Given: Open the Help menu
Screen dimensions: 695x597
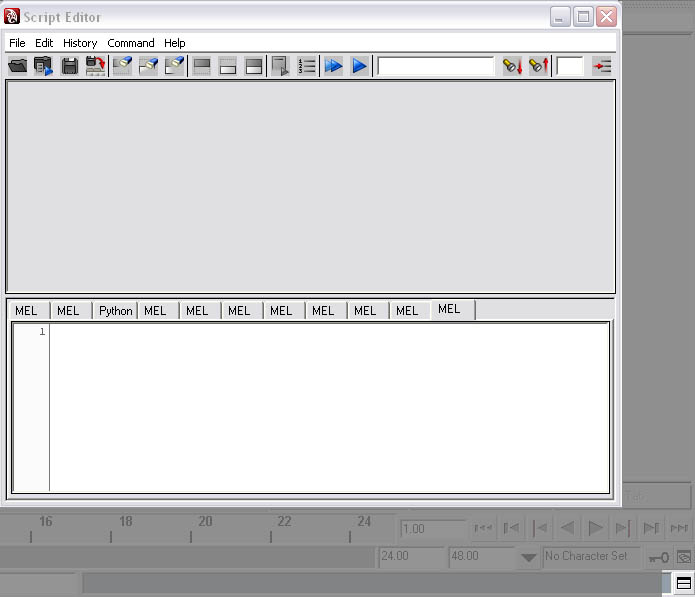Looking at the screenshot, I should coord(175,43).
